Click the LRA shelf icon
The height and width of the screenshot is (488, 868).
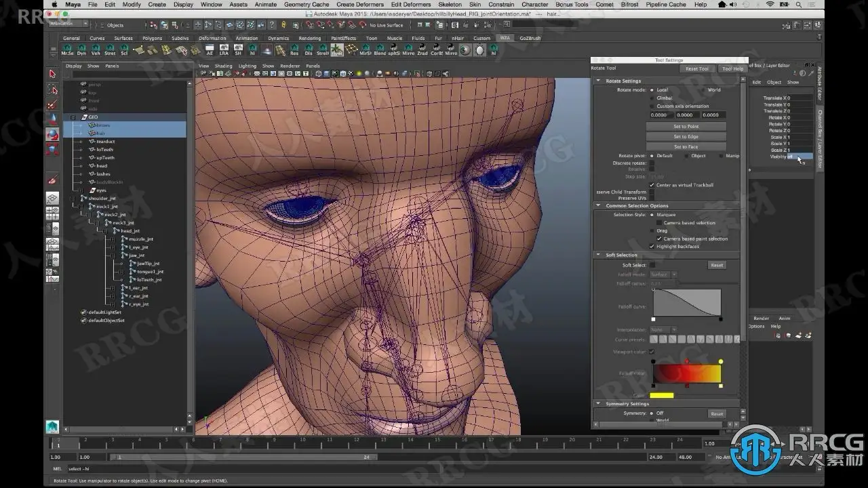coord(224,50)
